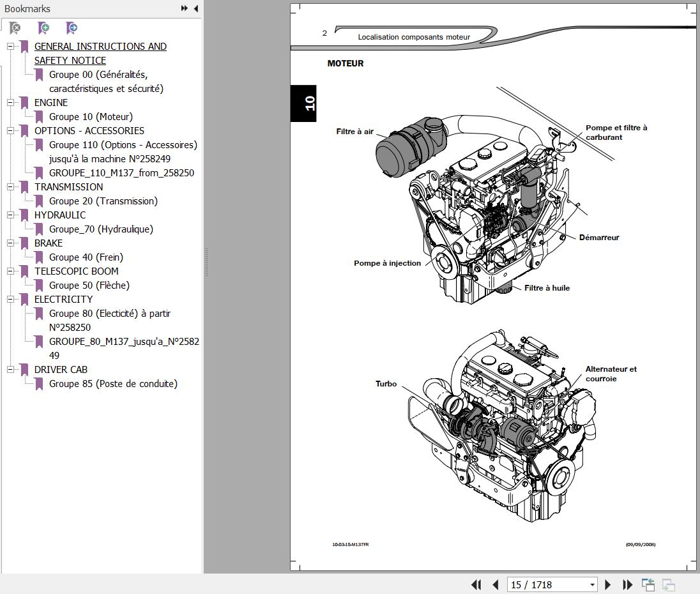Viewport: 700px width, 594px height.
Task: Open the Groupe 20 (Transmission) bookmark
Action: (x=103, y=201)
